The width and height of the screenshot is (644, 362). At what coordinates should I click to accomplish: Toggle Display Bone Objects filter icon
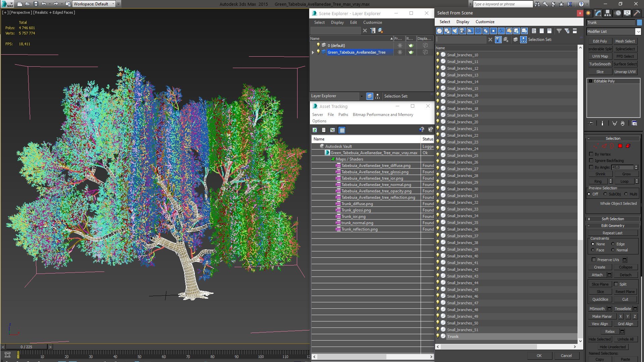coord(501,31)
